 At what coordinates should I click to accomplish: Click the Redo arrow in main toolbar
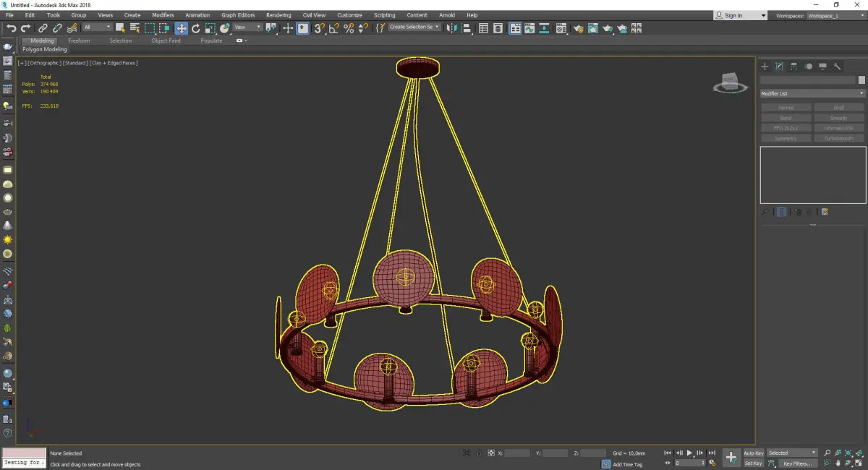25,28
